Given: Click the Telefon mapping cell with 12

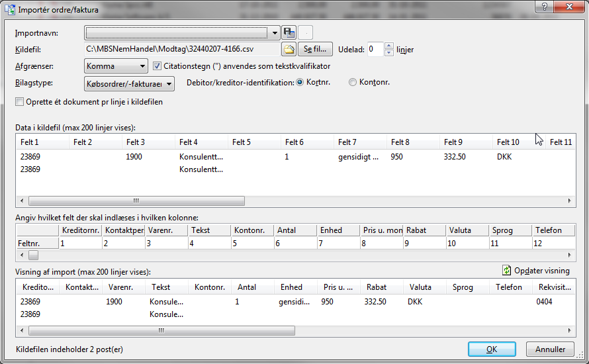Looking at the screenshot, I should [x=554, y=244].
